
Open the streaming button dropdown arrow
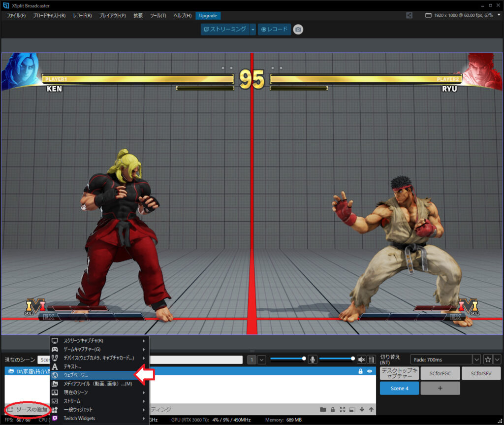tap(253, 29)
